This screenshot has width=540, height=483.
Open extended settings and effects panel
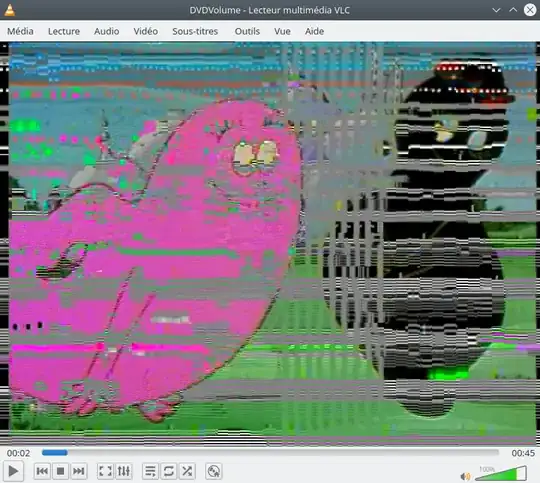point(124,471)
